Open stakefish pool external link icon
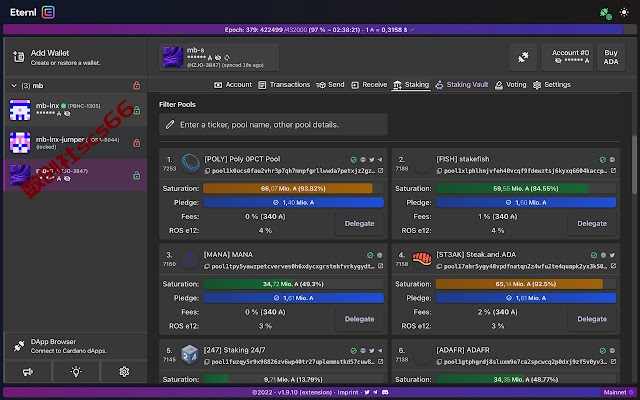This screenshot has width=640, height=400. tap(613, 171)
